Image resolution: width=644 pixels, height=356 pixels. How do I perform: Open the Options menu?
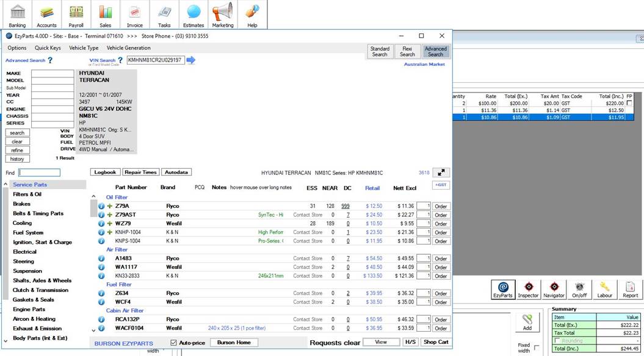pos(17,48)
